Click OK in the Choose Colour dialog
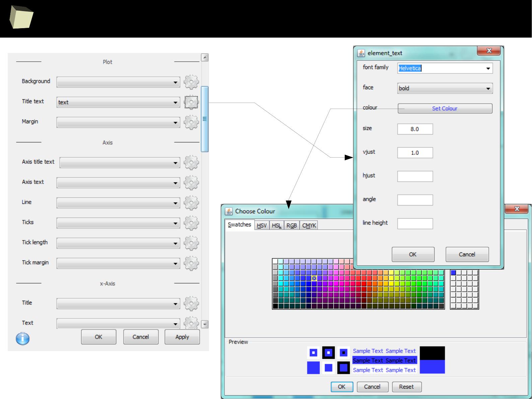Screen dimensions: 532x399 [342, 387]
